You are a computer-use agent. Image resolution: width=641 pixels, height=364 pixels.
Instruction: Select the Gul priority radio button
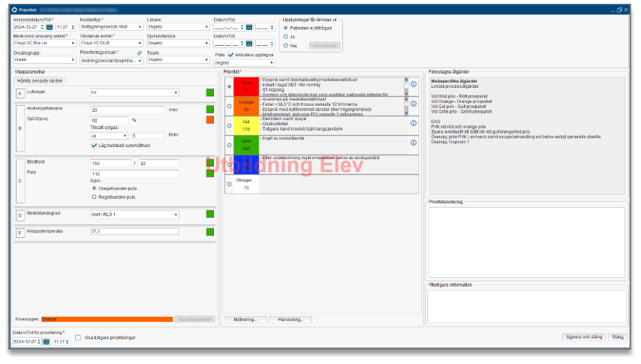[x=228, y=125]
